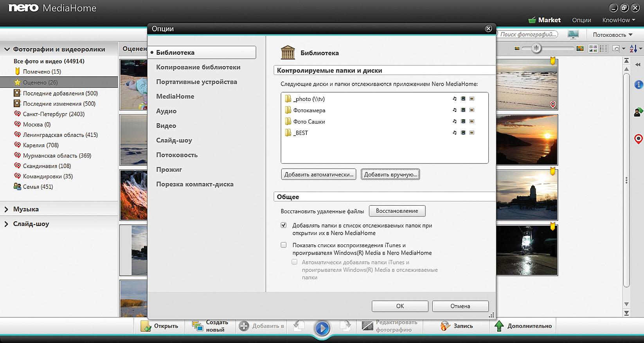Open the face tagging person icon
This screenshot has height=343, width=644.
pyautogui.click(x=638, y=112)
